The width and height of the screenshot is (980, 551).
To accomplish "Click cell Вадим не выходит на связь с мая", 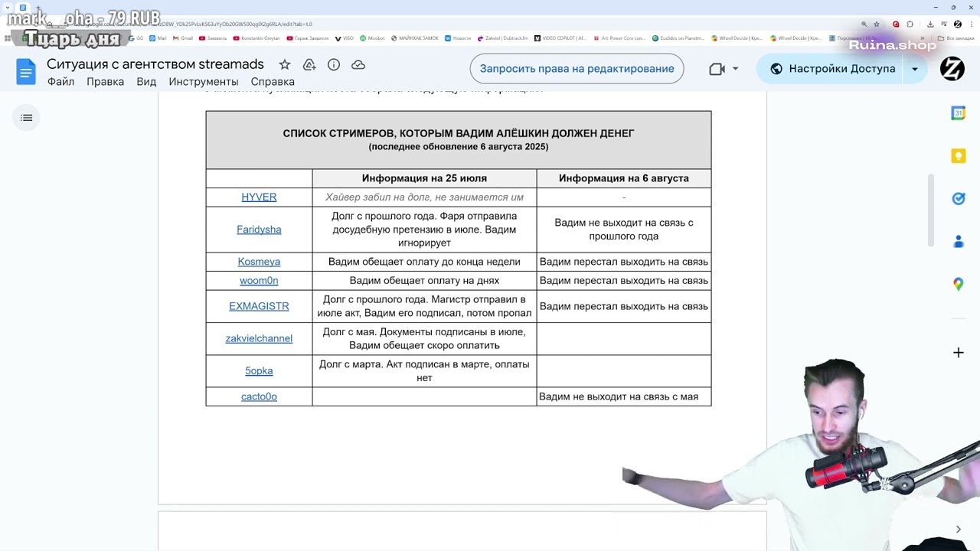I will tap(624, 396).
